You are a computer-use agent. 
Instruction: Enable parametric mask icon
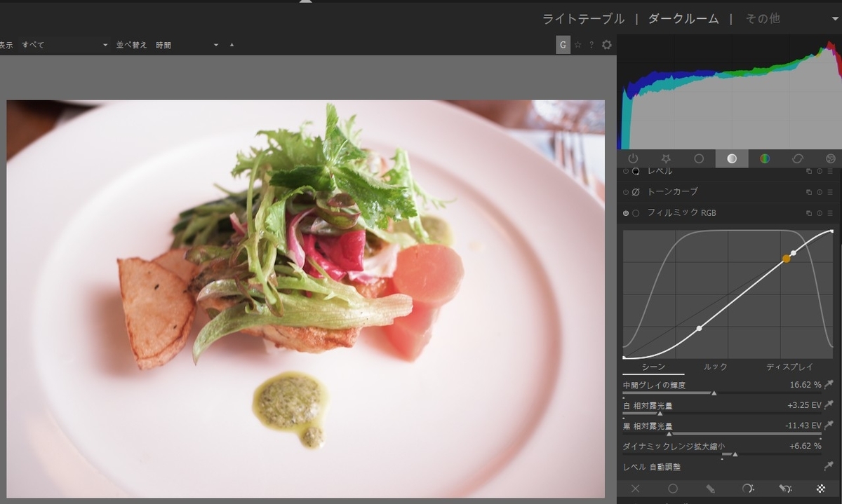coord(748,489)
